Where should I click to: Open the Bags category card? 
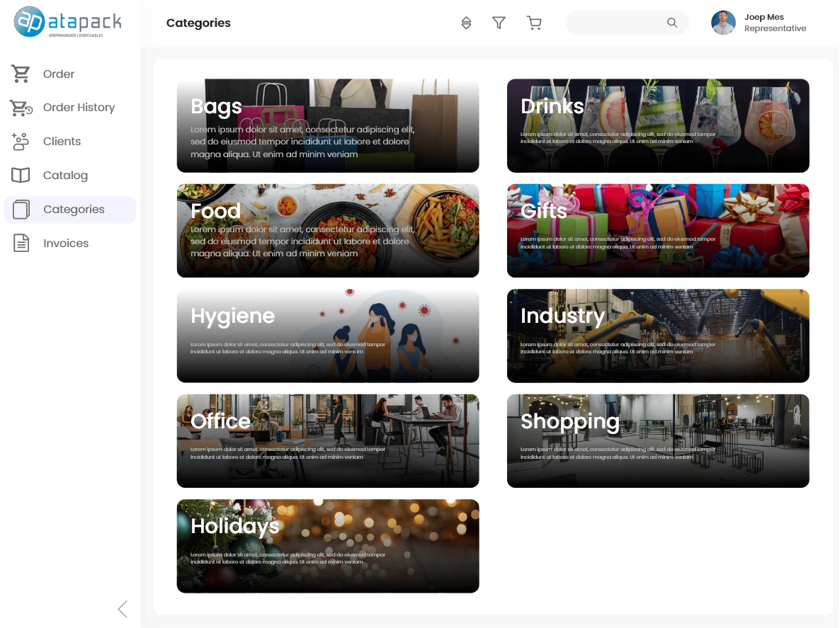tap(328, 125)
